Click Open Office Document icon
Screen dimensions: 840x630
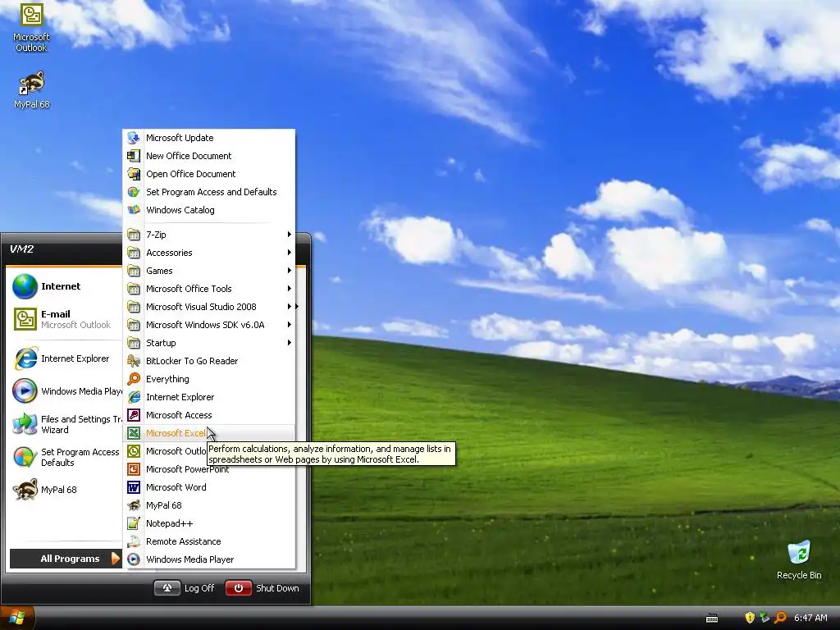pos(134,174)
